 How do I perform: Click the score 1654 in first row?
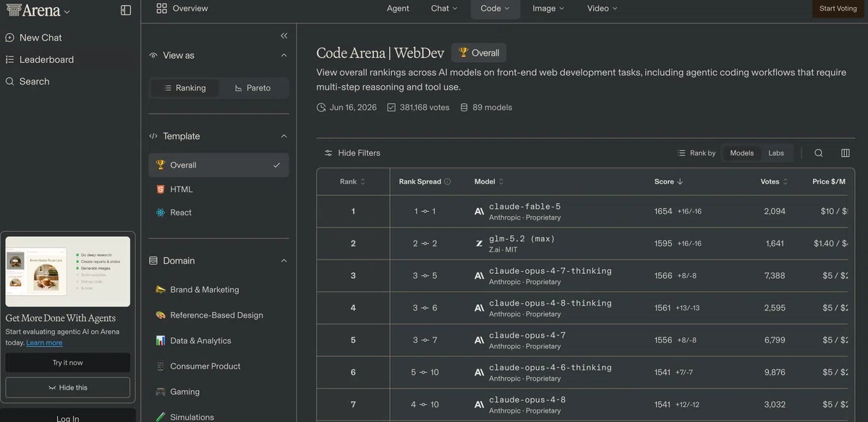click(x=663, y=212)
